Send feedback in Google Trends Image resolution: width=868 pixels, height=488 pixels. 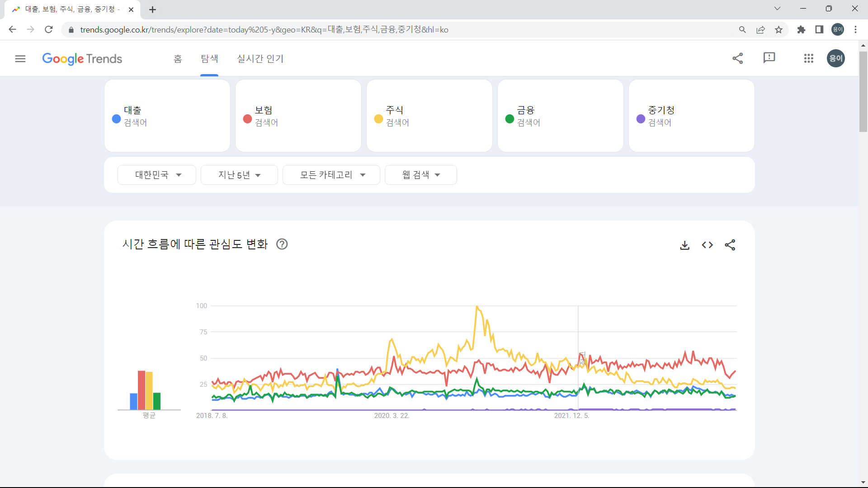(x=769, y=58)
